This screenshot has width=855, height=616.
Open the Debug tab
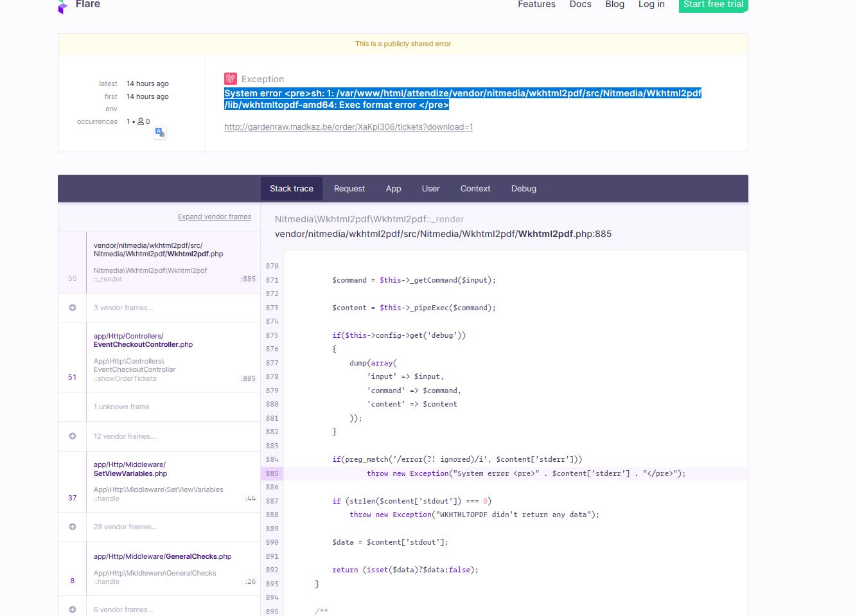(524, 189)
